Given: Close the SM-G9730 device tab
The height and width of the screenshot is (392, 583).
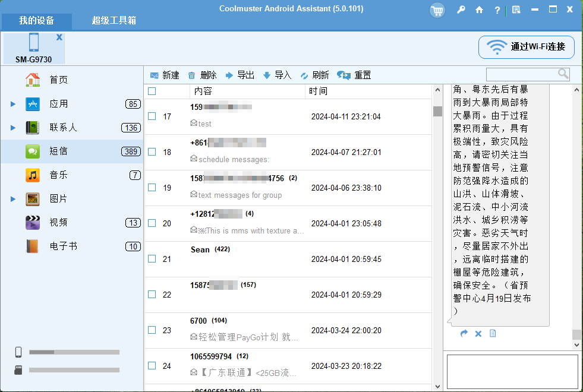Looking at the screenshot, I should [59, 37].
